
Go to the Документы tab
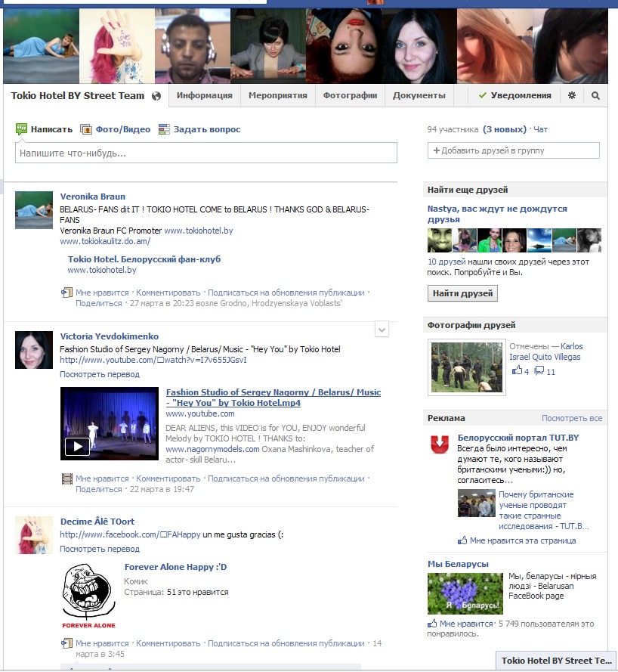[x=419, y=95]
